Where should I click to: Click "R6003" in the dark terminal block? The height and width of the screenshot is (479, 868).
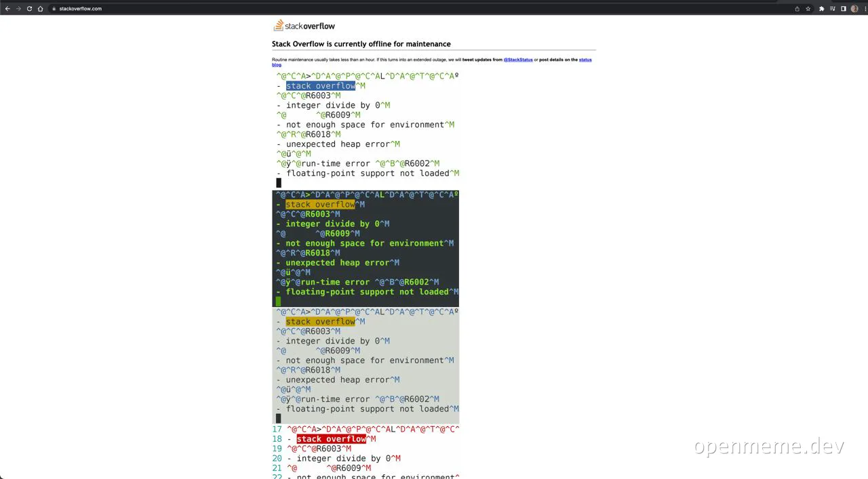pos(318,214)
